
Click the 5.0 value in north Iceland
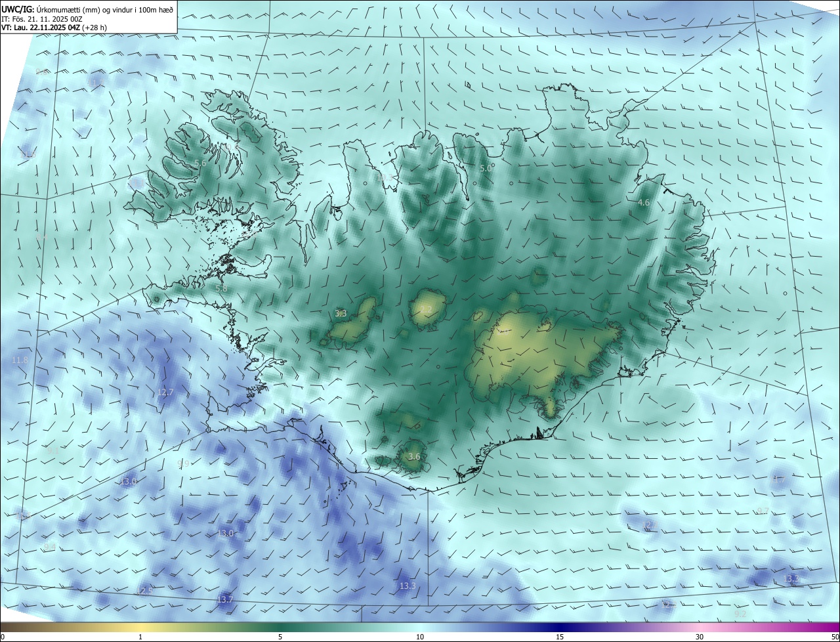click(486, 169)
